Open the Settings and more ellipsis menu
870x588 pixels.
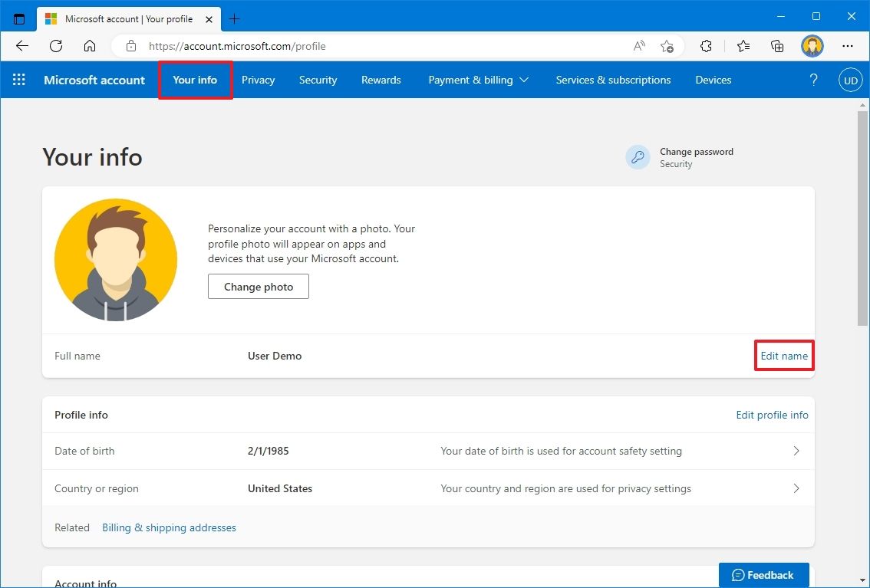tap(847, 46)
